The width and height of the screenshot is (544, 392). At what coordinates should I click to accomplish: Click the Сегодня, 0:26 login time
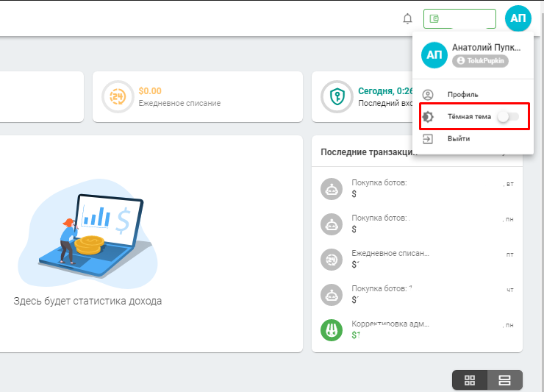(385, 91)
